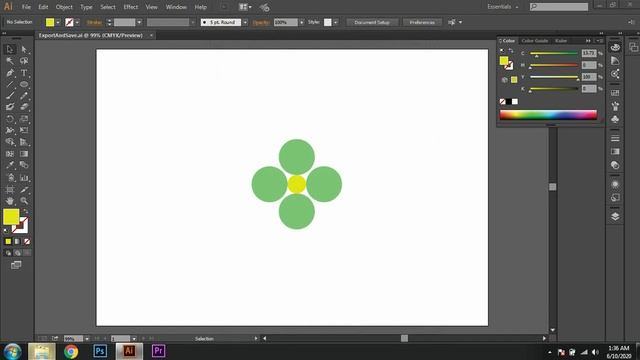Open the Stroke panel from dock
This screenshot has width=640, height=360.
pyautogui.click(x=615, y=138)
